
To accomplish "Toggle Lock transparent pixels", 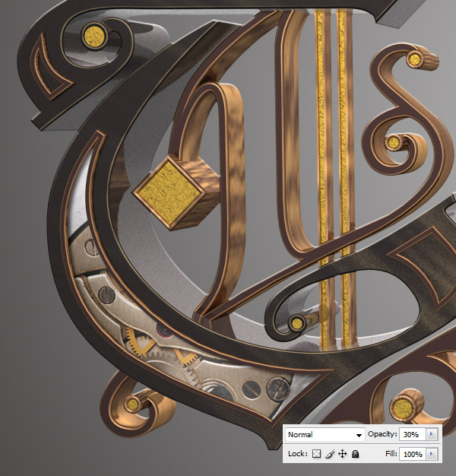I will 316,454.
